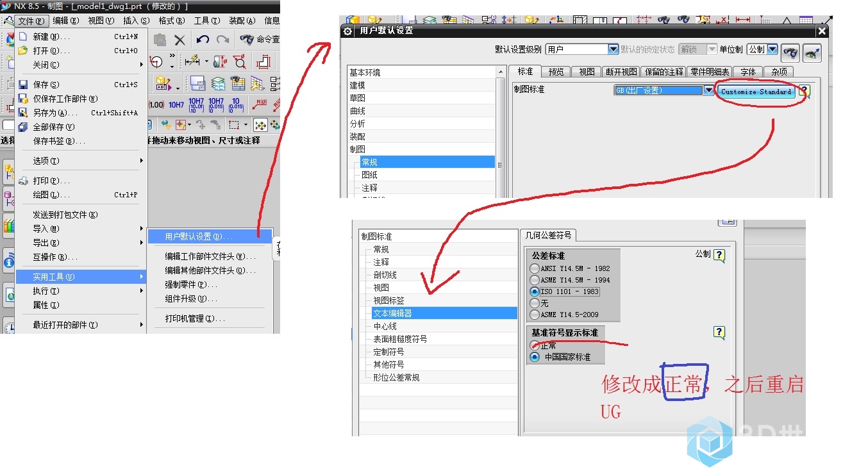Click the New file icon in File menu
This screenshot has width=868, height=476.
[23, 37]
